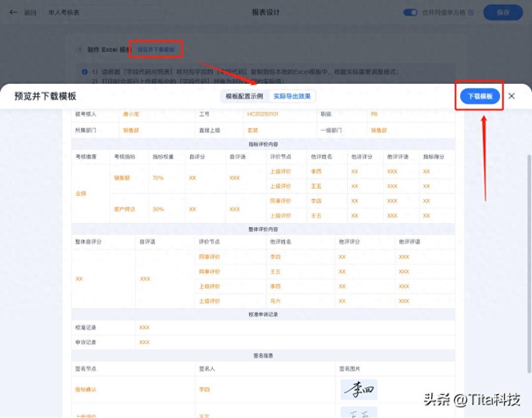The image size is (532, 418).
Task: Switch to the 实际导出效果 tab
Action: [292, 97]
